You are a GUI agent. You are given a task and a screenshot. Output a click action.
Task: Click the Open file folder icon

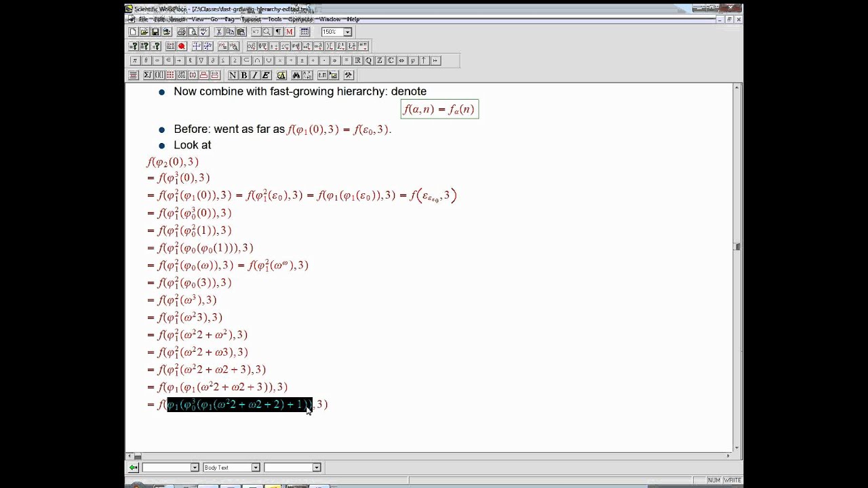click(x=144, y=32)
